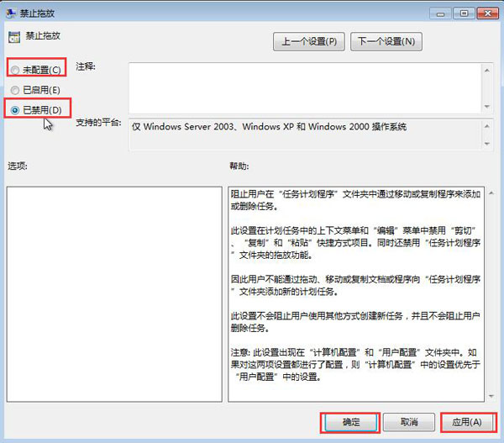Click the supported platforms text about Windows Server 2003

[270, 127]
